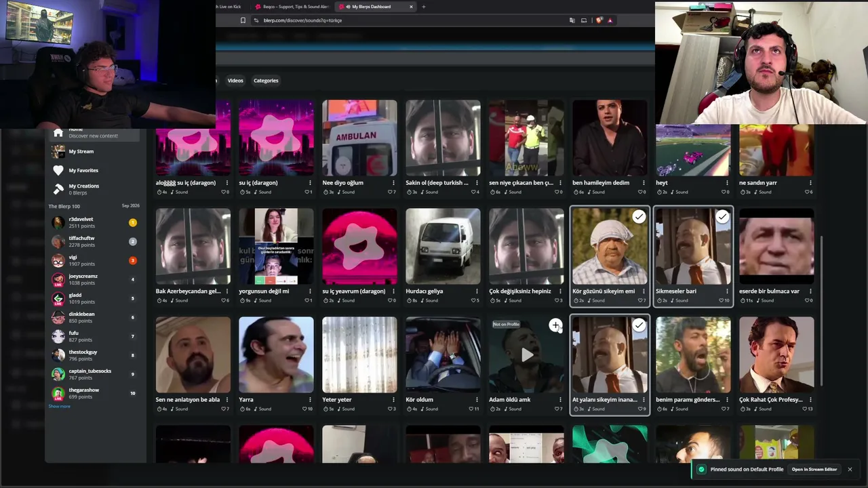Open captain_tubesocks leaderboard entry

tap(95, 374)
